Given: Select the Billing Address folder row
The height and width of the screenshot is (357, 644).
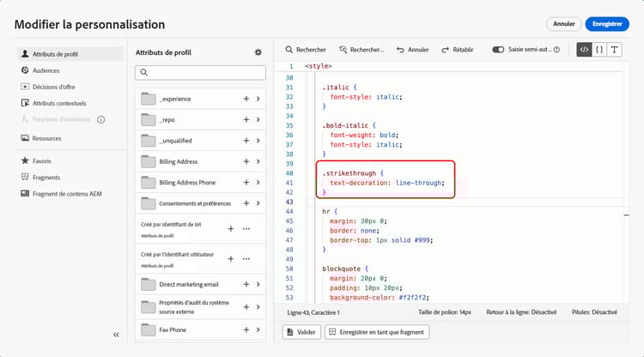Looking at the screenshot, I should tap(200, 161).
